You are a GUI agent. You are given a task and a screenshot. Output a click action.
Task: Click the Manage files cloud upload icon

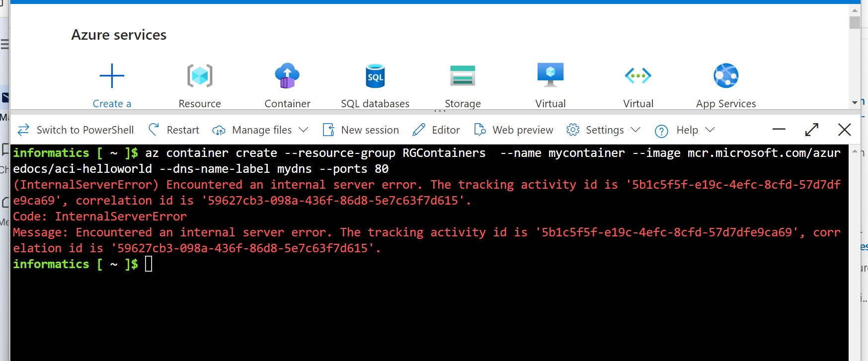[x=219, y=130]
